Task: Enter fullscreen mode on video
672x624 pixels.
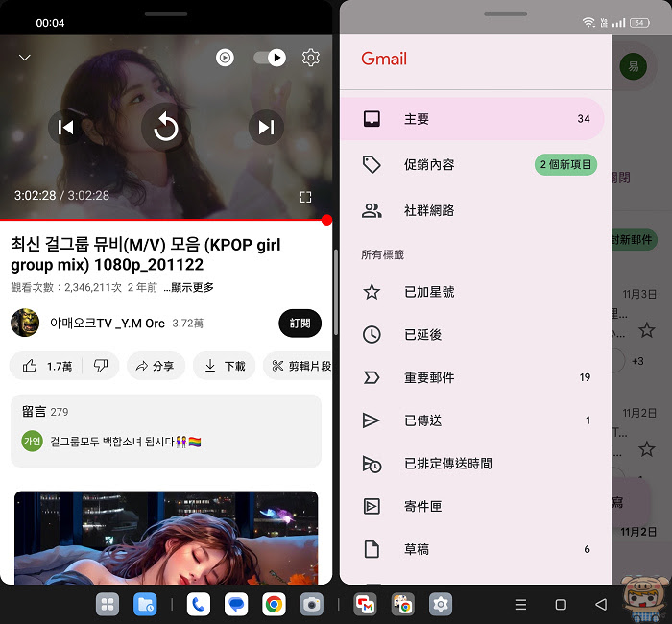Action: click(305, 197)
